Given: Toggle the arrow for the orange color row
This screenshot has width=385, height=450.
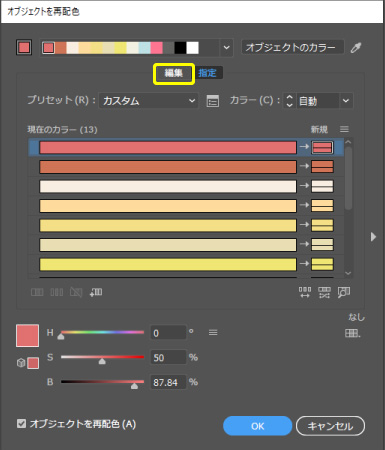Looking at the screenshot, I should click(x=304, y=166).
